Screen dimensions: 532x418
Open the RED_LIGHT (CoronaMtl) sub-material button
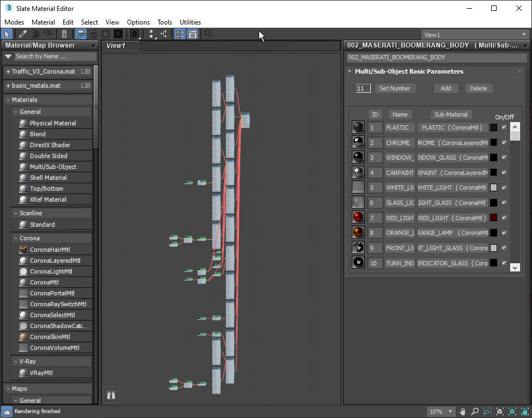452,217
